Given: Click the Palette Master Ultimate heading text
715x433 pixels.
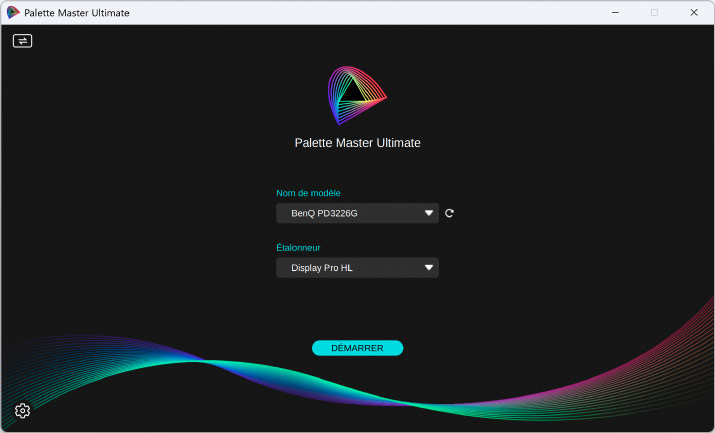Looking at the screenshot, I should point(358,143).
